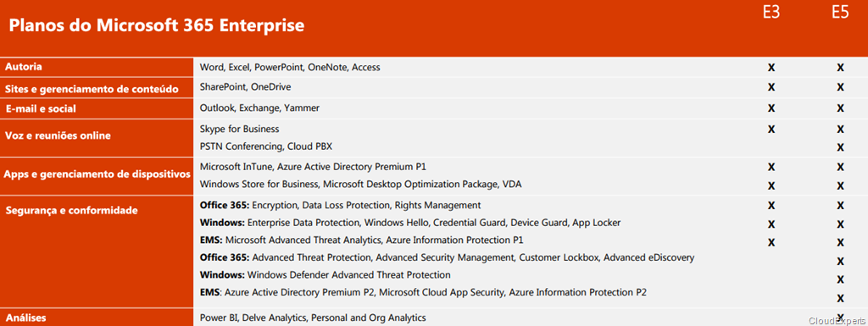Click 'Segurança e conformidade' category
Screen dimensions: 868x326
(71, 211)
